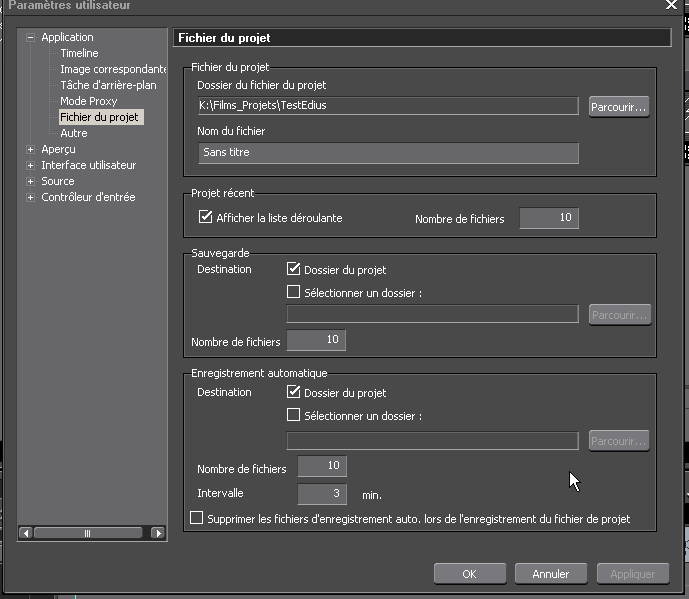The width and height of the screenshot is (689, 599).
Task: Enable Sélectionner un dossier under Sauvegarde
Action: 293,292
